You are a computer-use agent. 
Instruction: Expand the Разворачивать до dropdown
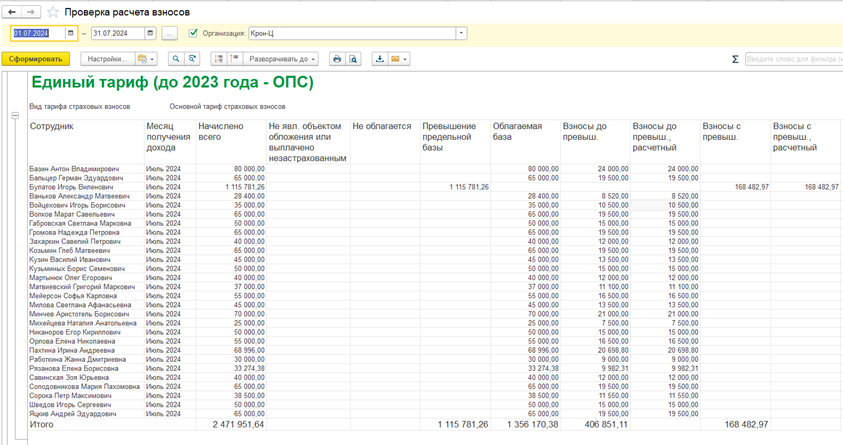click(282, 59)
